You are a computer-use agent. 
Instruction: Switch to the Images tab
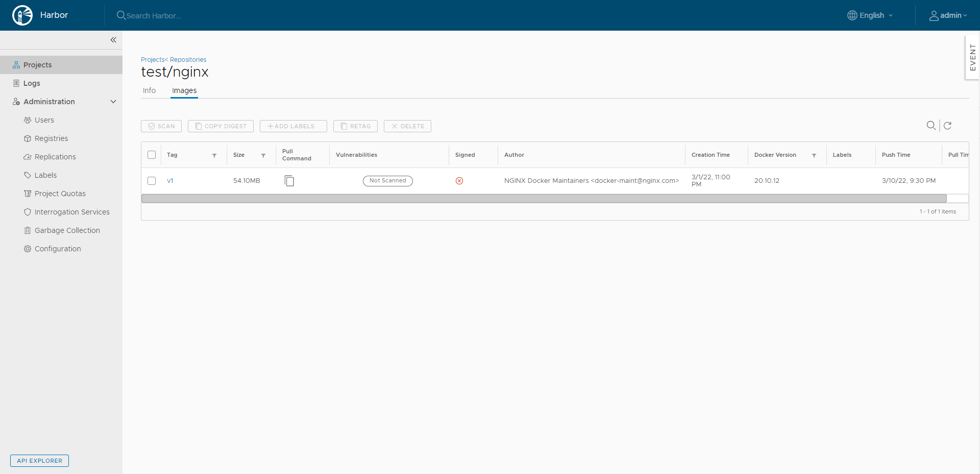click(x=184, y=90)
